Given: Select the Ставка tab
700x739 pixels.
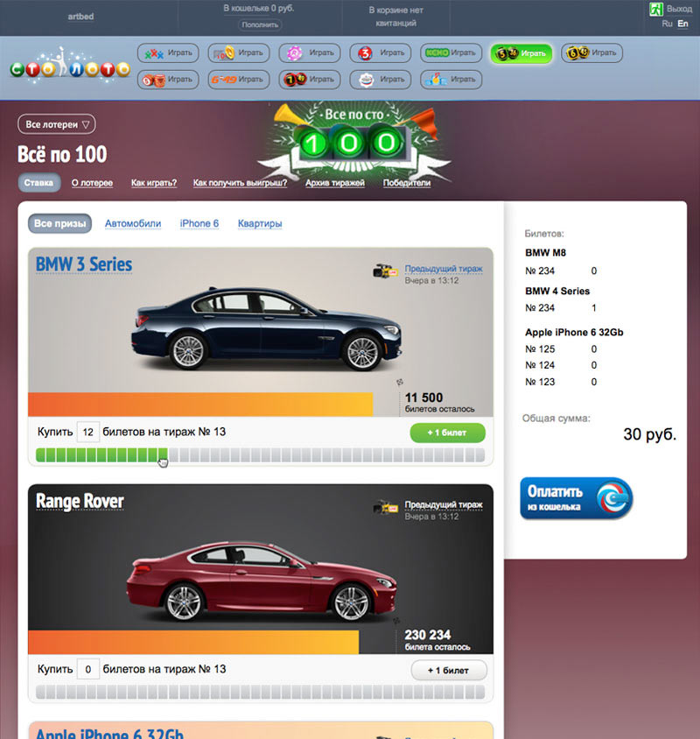Looking at the screenshot, I should pos(38,183).
